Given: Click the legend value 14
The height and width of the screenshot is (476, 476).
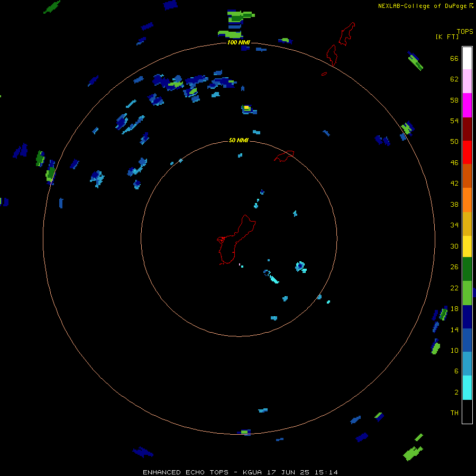Looking at the screenshot, I should coord(454,329).
